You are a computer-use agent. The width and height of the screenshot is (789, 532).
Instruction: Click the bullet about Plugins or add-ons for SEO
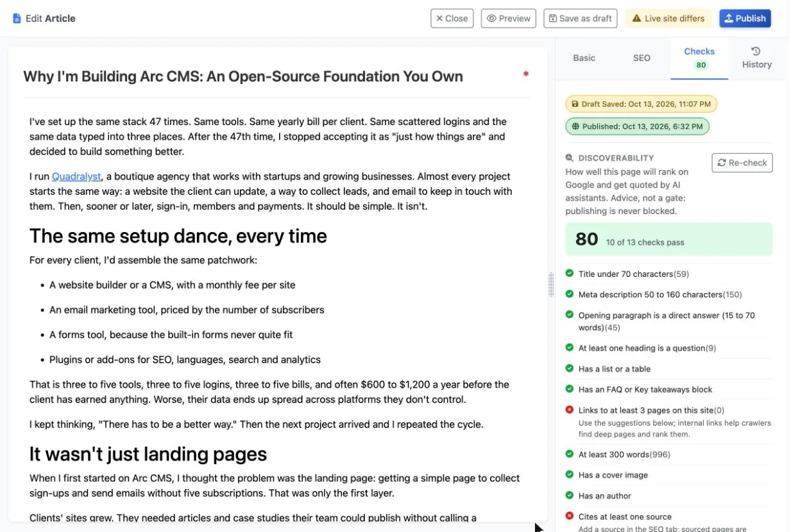(x=185, y=360)
